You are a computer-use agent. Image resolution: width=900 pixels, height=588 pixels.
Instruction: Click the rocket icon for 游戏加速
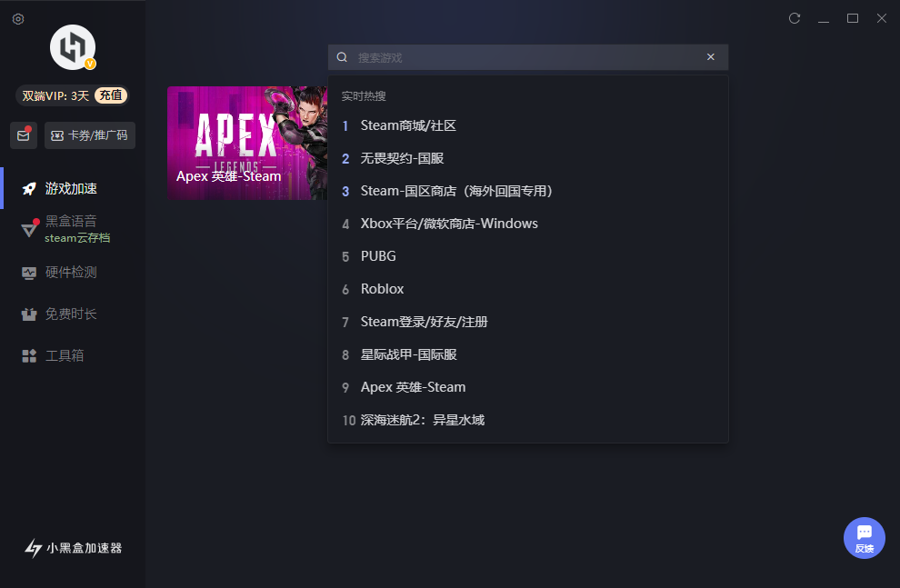click(x=29, y=189)
